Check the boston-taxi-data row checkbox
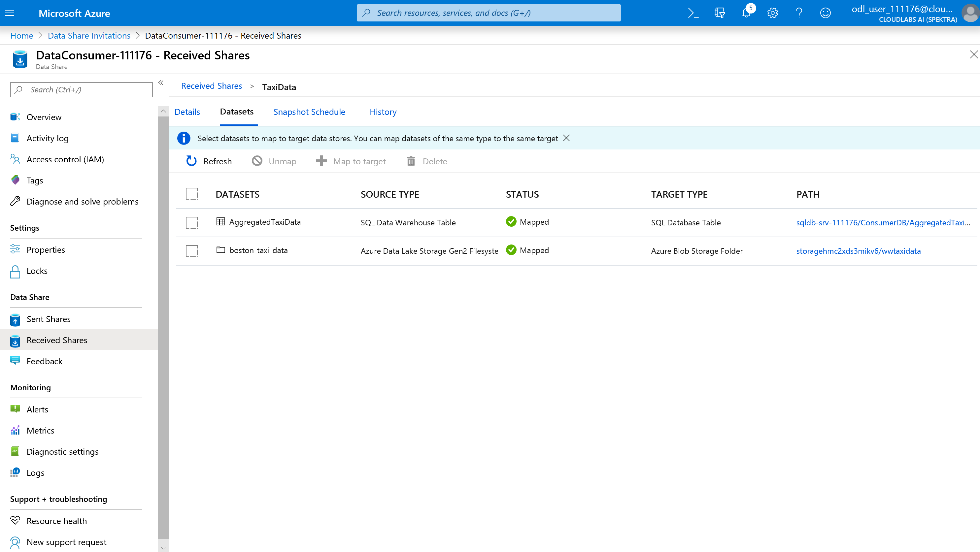The width and height of the screenshot is (980, 552). click(192, 251)
